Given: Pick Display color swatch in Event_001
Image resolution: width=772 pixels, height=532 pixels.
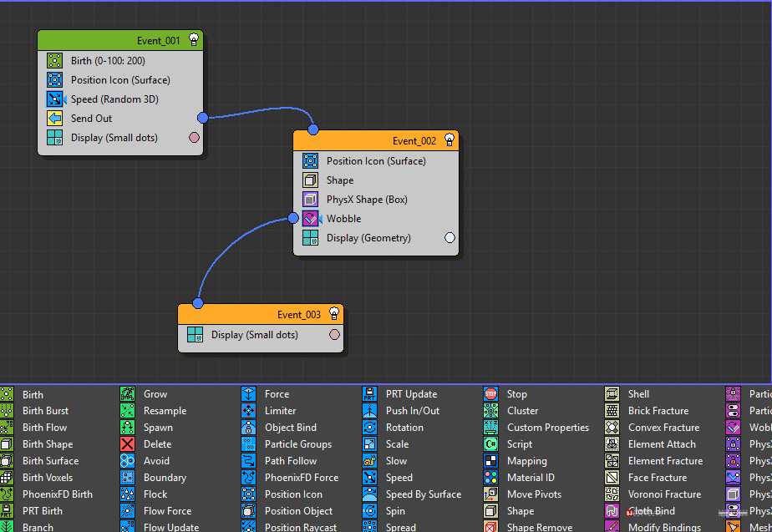Looking at the screenshot, I should click(195, 137).
